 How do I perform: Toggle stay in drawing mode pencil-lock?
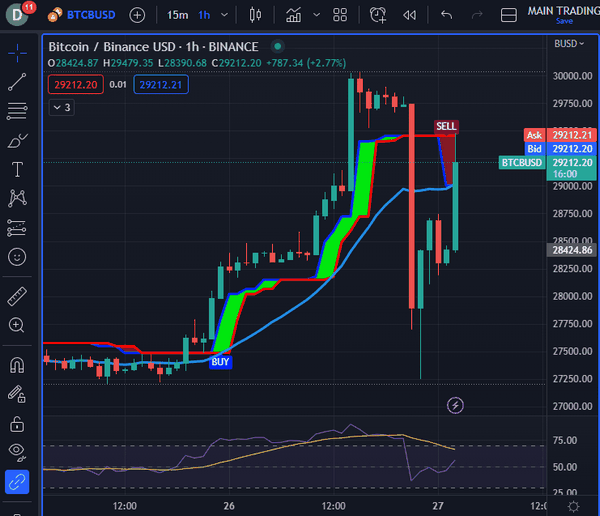17,394
